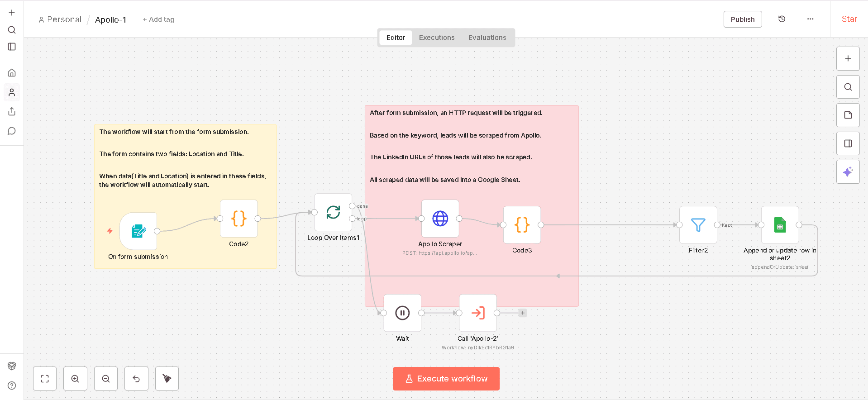Image resolution: width=868 pixels, height=400 pixels.
Task: Switch to the Editor tab
Action: coord(396,38)
